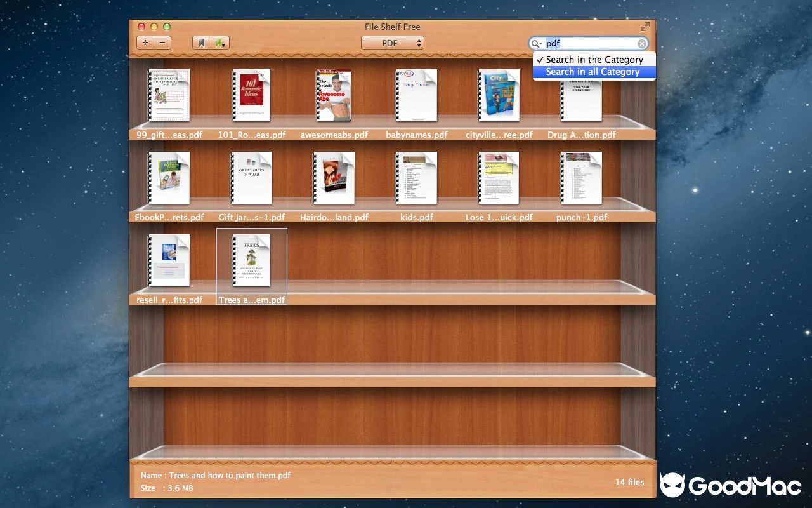Select punch-1.pdf document icon
812x508 pixels.
point(581,178)
